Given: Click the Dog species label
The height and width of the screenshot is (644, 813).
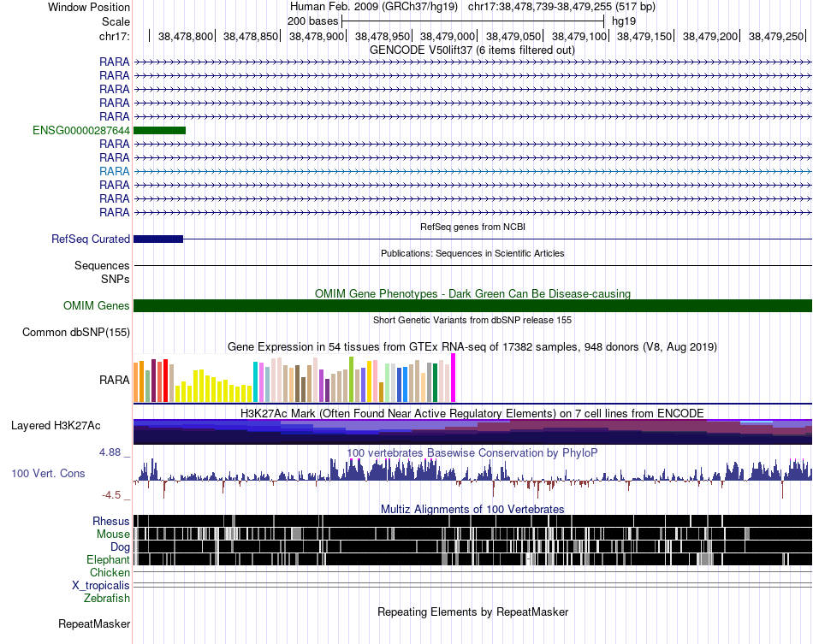Looking at the screenshot, I should coord(121,547).
